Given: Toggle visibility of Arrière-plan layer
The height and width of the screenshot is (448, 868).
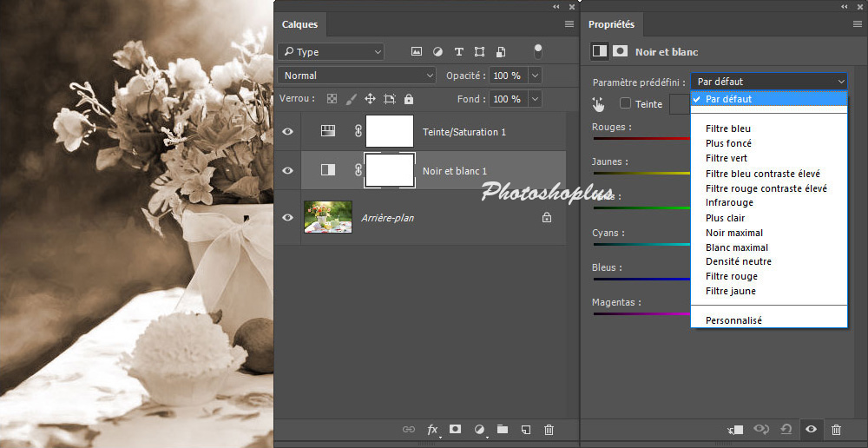Looking at the screenshot, I should (287, 217).
